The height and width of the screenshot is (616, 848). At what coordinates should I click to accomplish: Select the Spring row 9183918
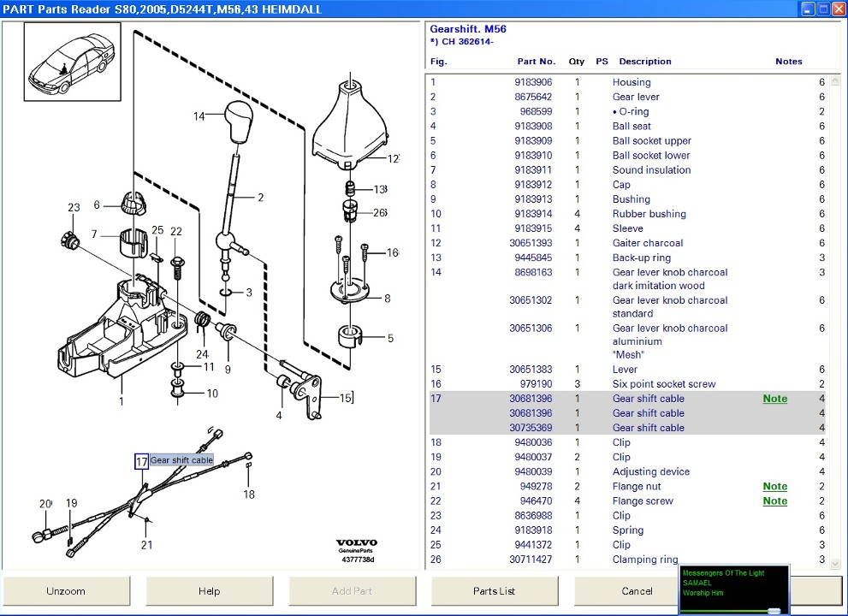tap(627, 530)
